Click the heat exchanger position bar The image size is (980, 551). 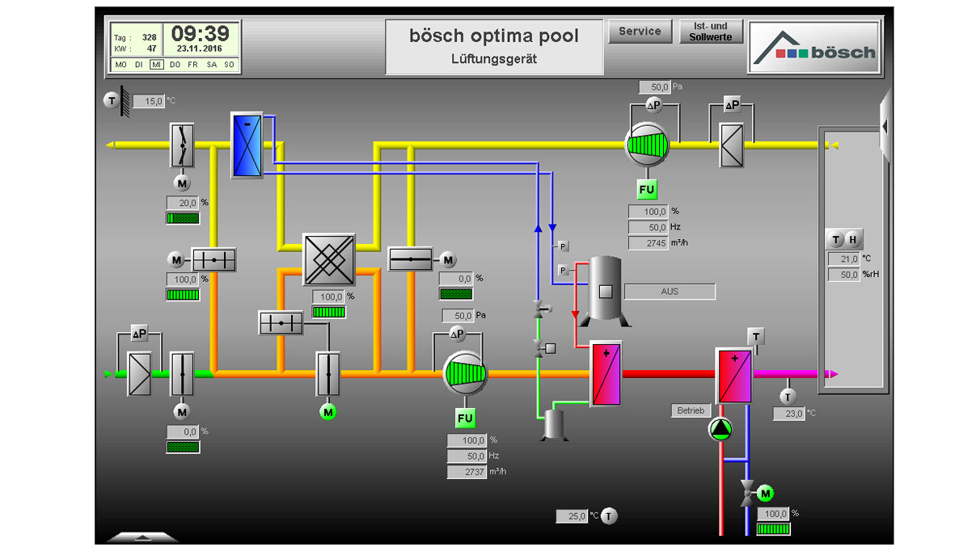point(328,312)
